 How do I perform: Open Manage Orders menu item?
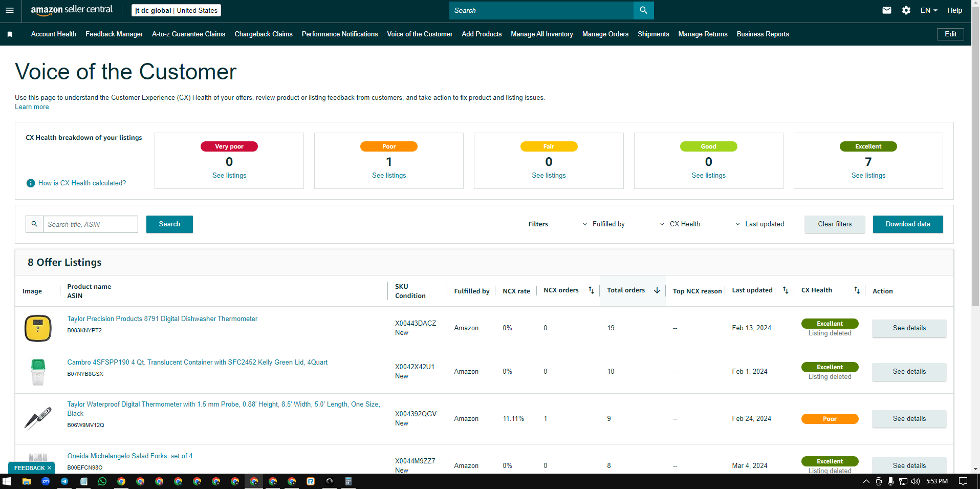pyautogui.click(x=605, y=34)
